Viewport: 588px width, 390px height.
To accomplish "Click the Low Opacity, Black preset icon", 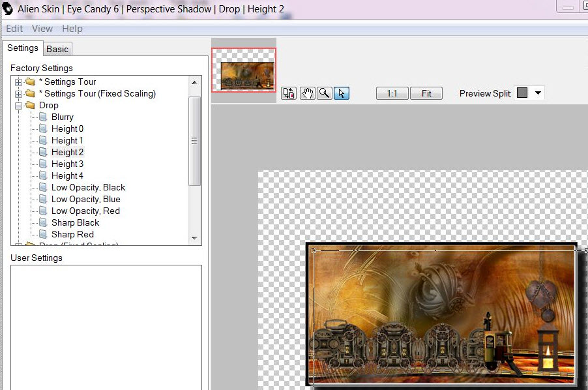I will point(43,187).
